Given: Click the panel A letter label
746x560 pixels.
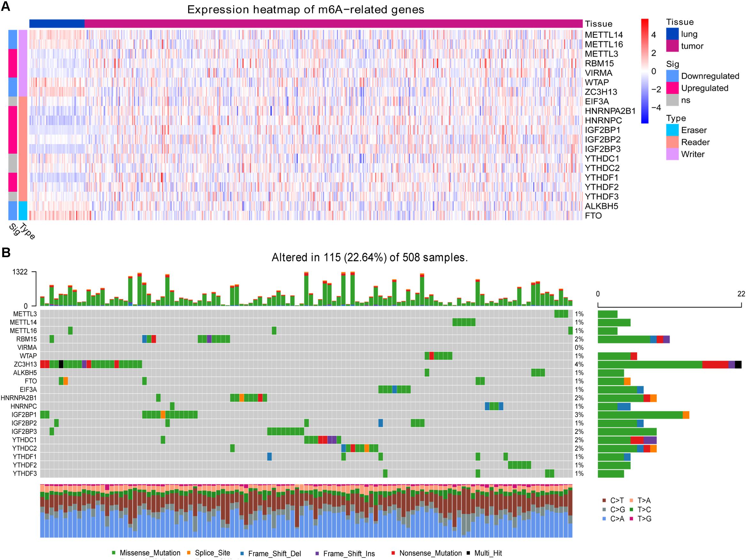Looking at the screenshot, I should tap(6, 6).
